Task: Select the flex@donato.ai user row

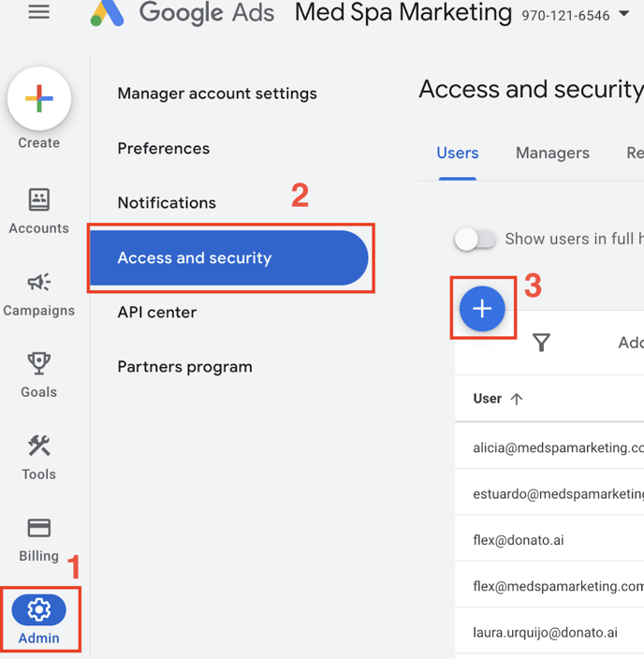Action: 549,539
